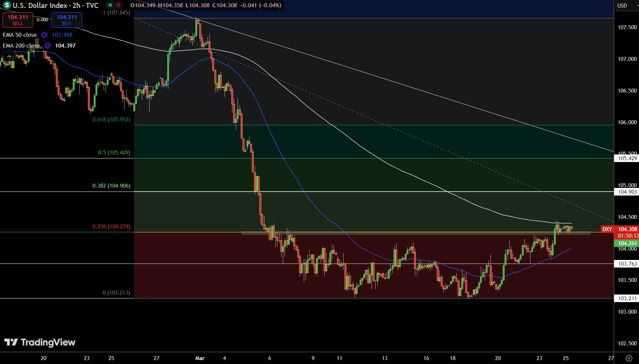Click the 103.763 price axis label
Image resolution: width=639 pixels, height=364 pixels.
coord(627,264)
